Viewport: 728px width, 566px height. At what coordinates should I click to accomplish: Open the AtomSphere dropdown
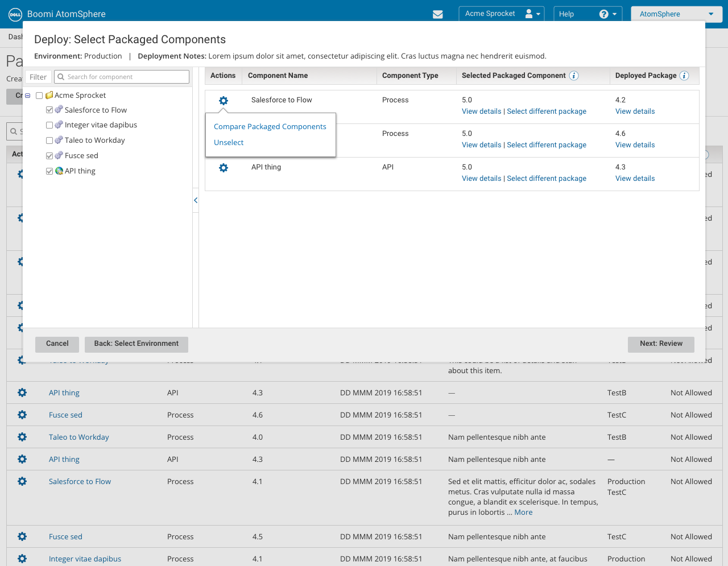[x=676, y=14]
